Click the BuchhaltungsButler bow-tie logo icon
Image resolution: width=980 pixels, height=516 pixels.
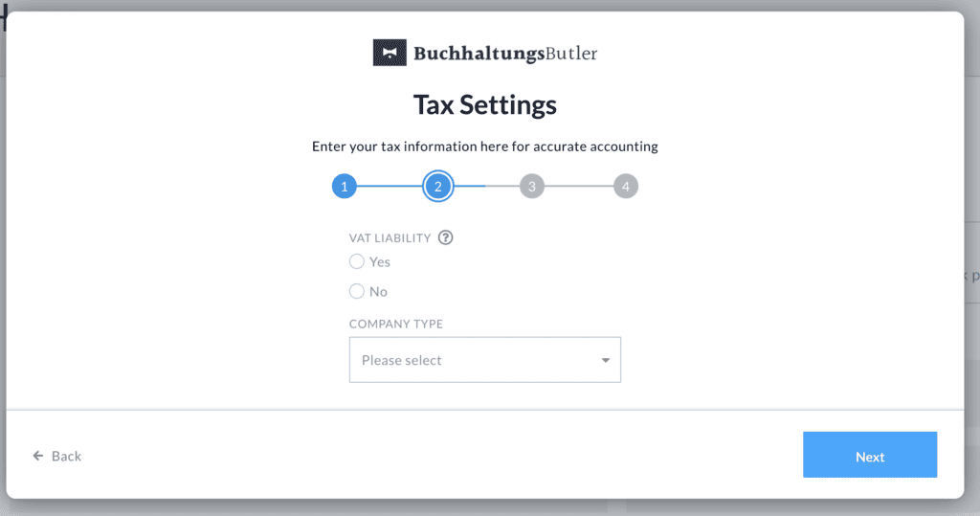(390, 53)
